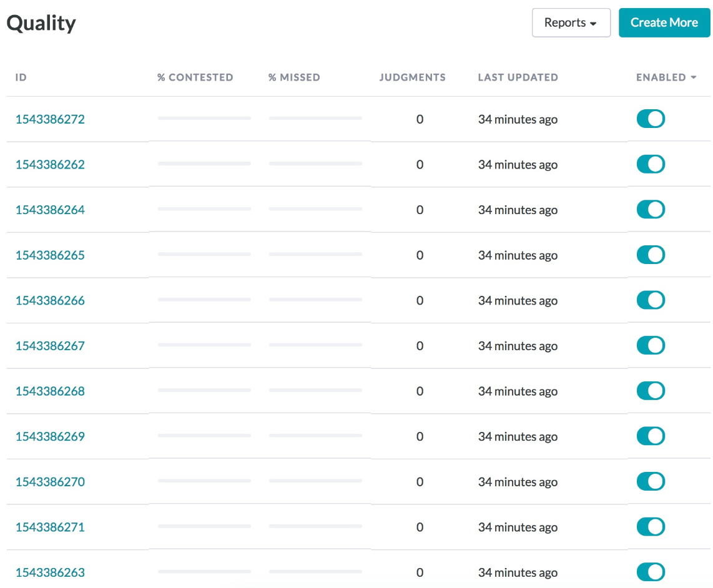Open quality item 1543386268

pyautogui.click(x=50, y=391)
